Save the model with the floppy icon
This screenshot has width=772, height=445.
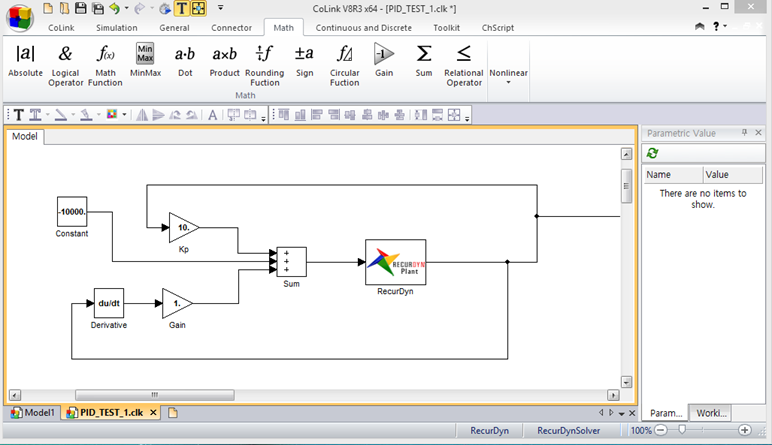click(81, 8)
